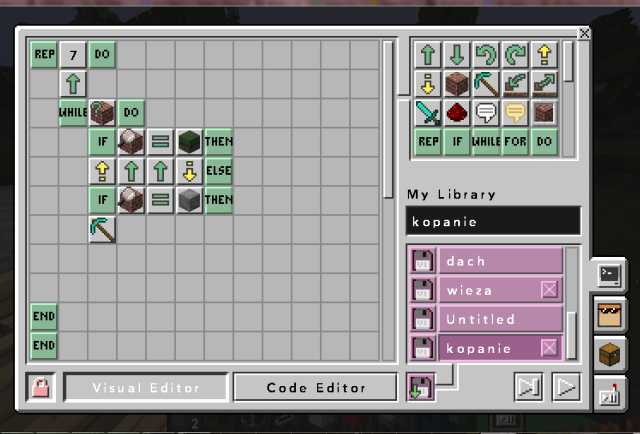Open the bar chart side tab

[x=609, y=393]
